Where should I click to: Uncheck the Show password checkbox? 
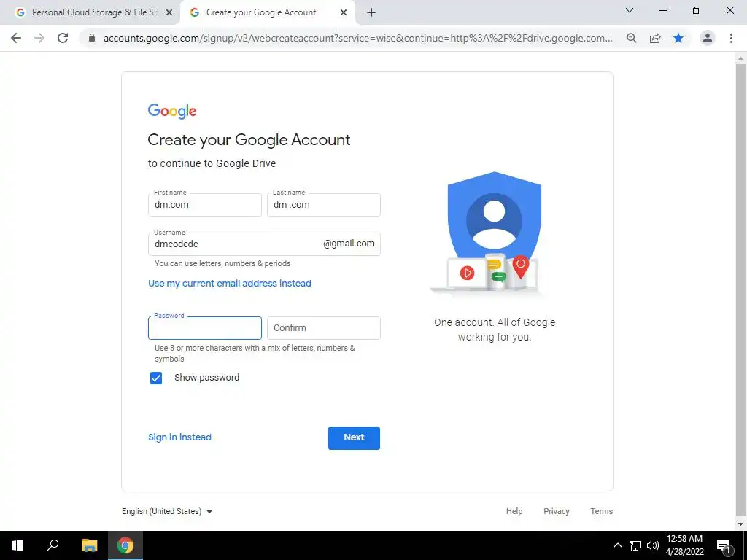(x=156, y=378)
